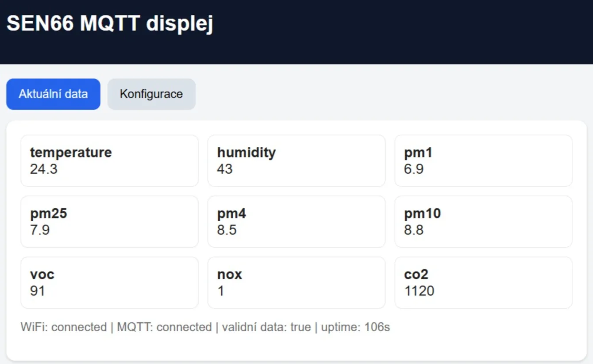
Task: Switch to the Konfigurace tab
Action: coord(151,94)
